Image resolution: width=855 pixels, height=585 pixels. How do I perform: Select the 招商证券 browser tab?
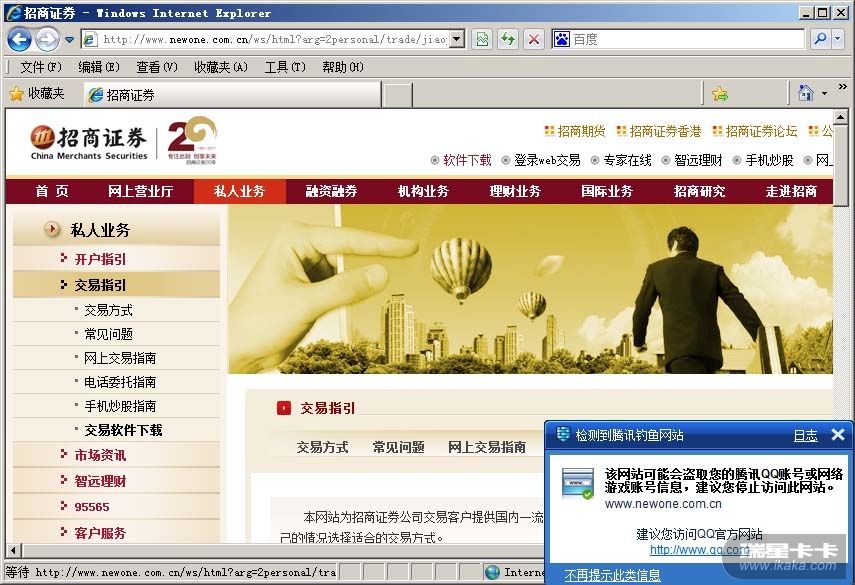pos(233,95)
